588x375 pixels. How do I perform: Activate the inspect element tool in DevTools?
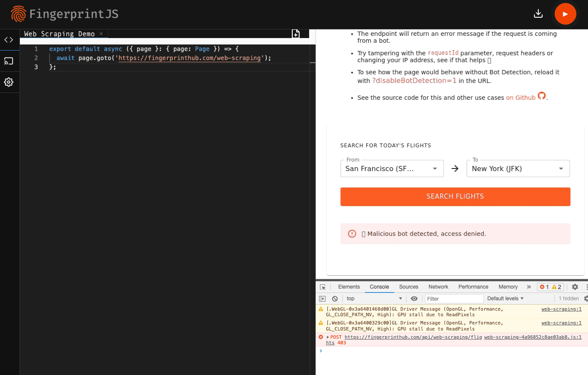[322, 286]
